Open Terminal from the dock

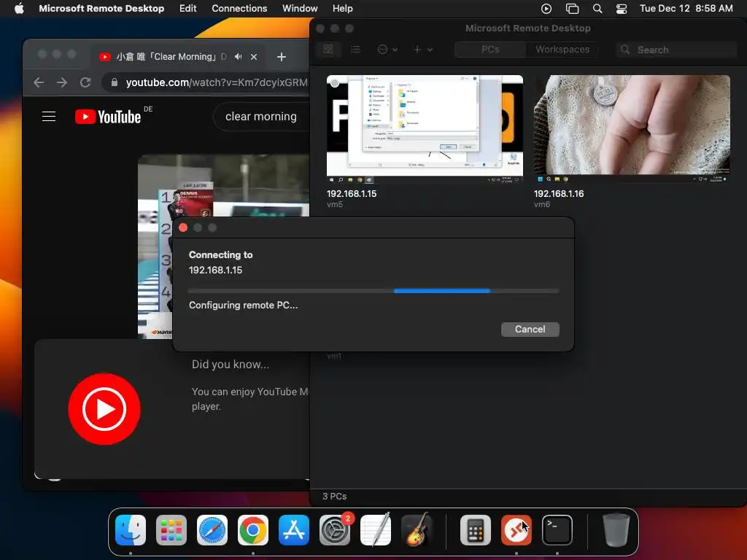click(x=557, y=530)
